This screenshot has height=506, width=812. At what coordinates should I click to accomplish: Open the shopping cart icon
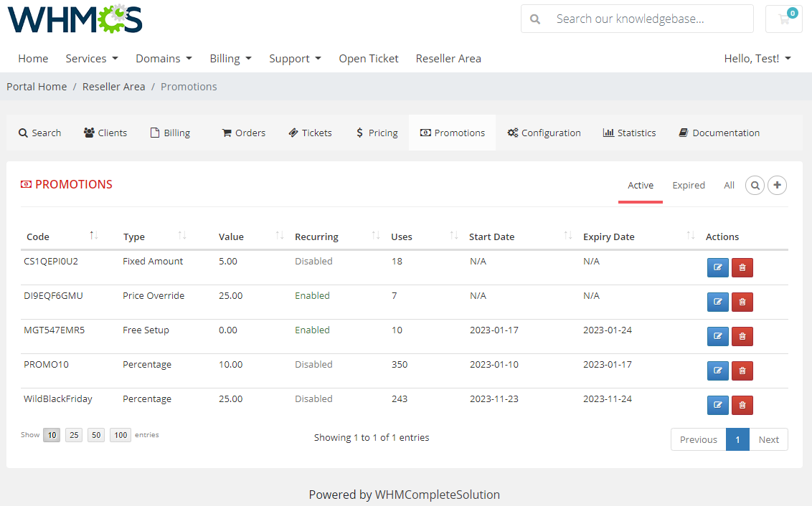[783, 19]
